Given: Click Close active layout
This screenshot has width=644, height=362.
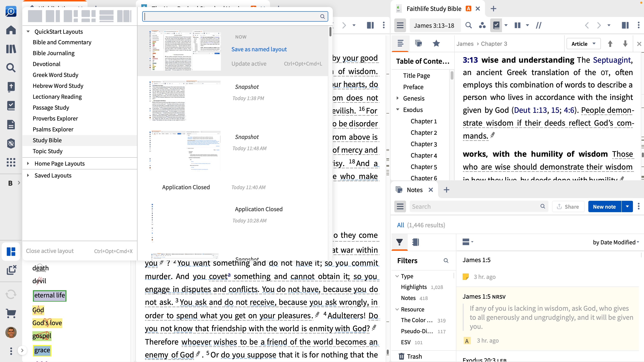Looking at the screenshot, I should point(50,251).
